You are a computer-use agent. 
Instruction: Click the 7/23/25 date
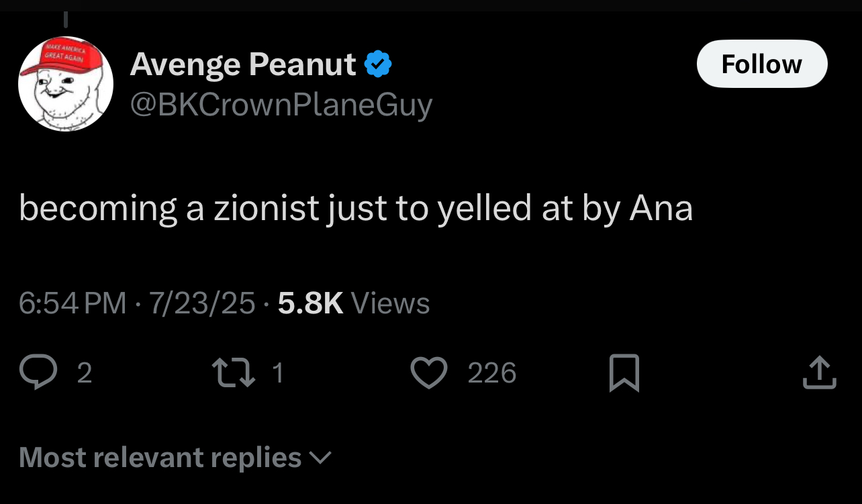202,303
